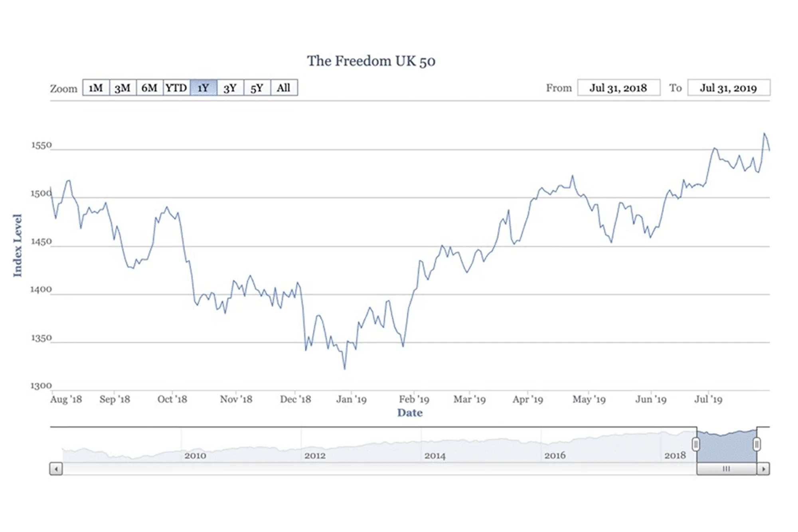
Task: Grab the left navigator range handle
Action: point(696,444)
